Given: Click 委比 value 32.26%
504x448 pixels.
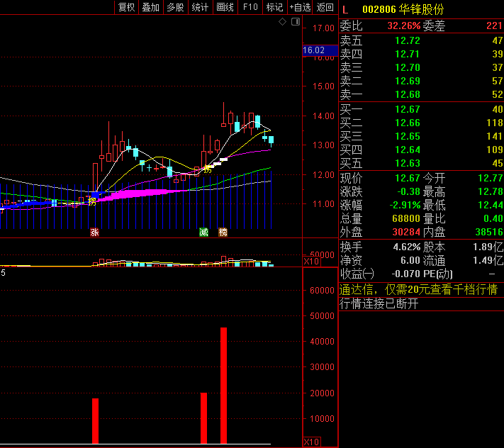Looking at the screenshot, I should pyautogui.click(x=404, y=26).
